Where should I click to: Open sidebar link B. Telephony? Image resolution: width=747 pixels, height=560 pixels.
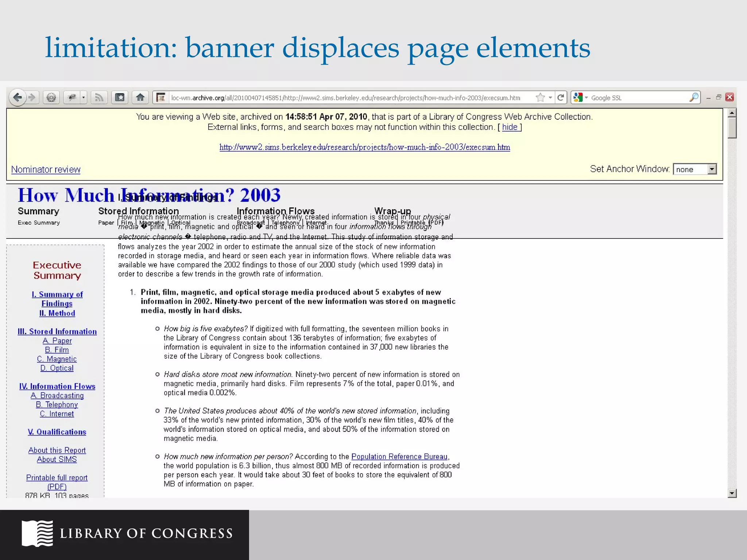pyautogui.click(x=57, y=404)
